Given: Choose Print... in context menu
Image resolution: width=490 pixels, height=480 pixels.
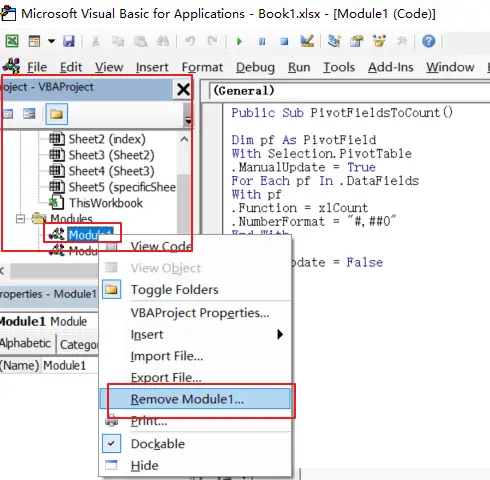Looking at the screenshot, I should click(195, 421).
